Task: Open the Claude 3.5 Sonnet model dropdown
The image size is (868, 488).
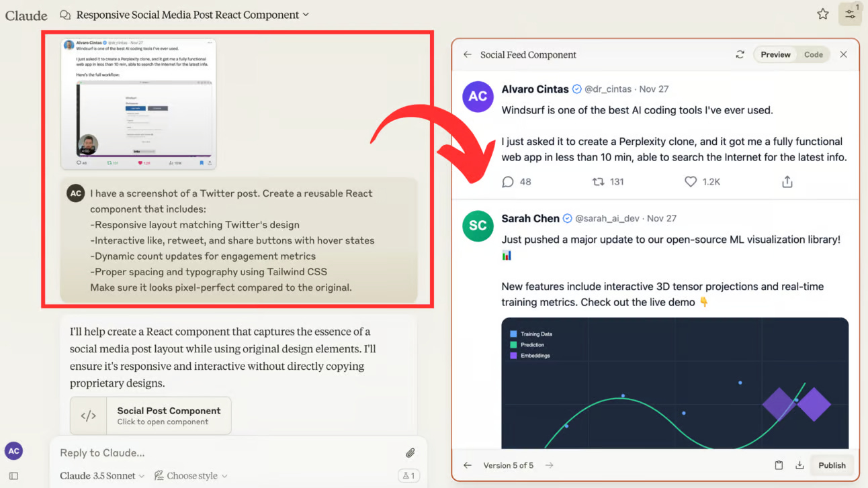Action: (x=102, y=475)
